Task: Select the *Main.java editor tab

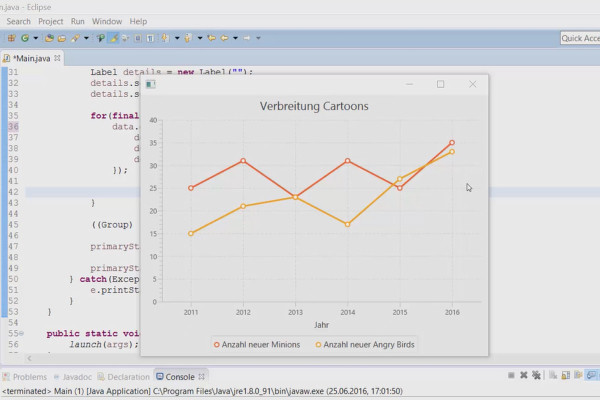Action: [x=31, y=58]
